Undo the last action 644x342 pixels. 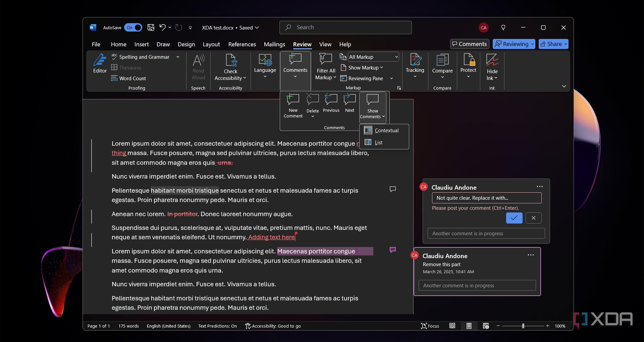(163, 28)
